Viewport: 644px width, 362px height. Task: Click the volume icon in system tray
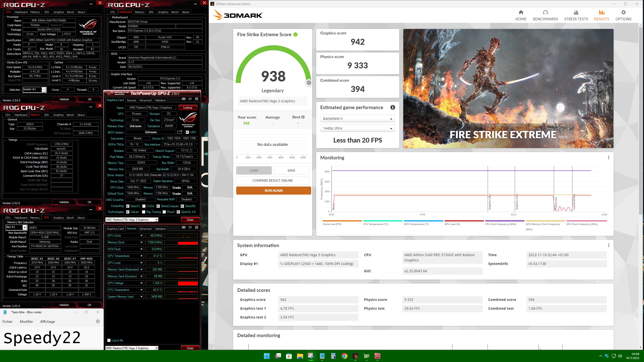[620, 356]
